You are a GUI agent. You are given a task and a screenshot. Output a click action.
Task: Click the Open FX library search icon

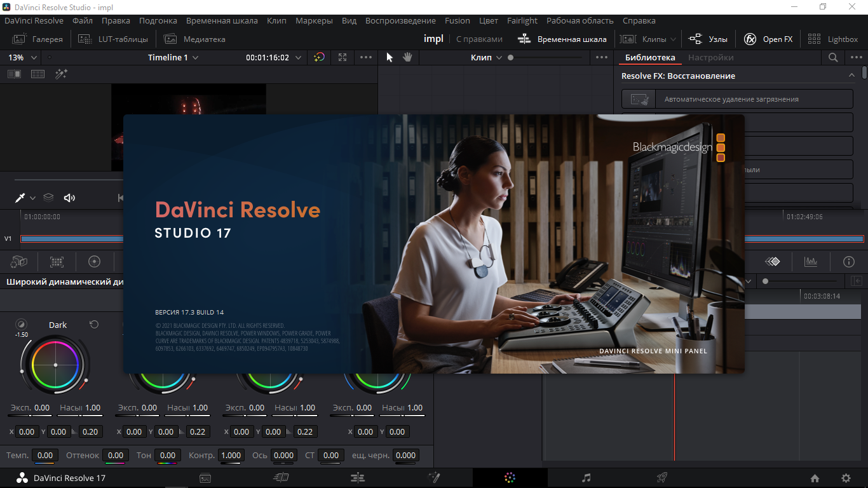pyautogui.click(x=833, y=57)
